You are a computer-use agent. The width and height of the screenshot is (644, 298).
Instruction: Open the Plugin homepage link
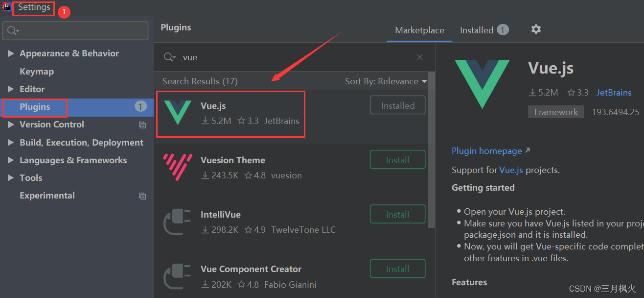click(491, 151)
